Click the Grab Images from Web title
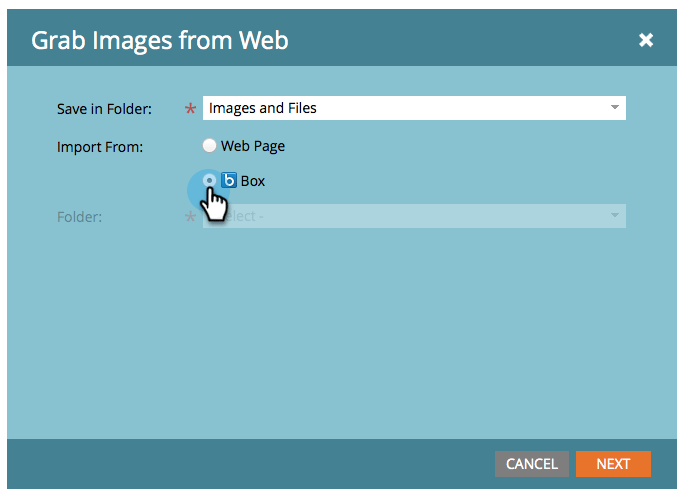 [x=160, y=40]
